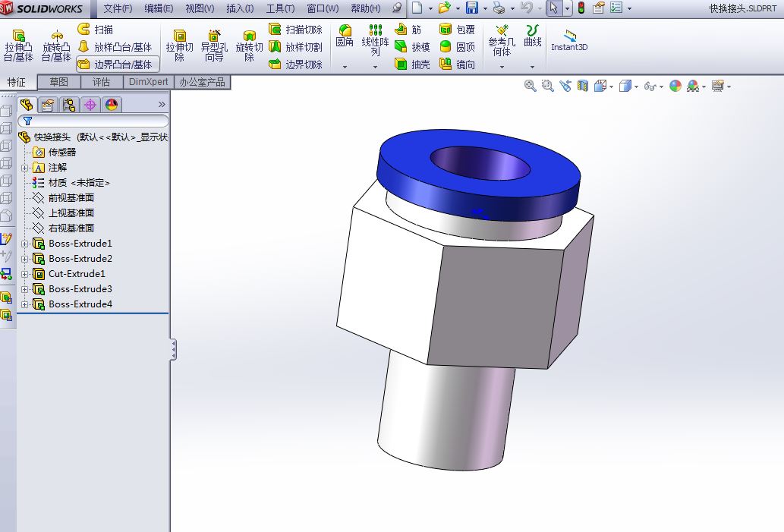Image resolution: width=784 pixels, height=532 pixels.
Task: Open the Insert (插入) menu
Action: (240, 8)
